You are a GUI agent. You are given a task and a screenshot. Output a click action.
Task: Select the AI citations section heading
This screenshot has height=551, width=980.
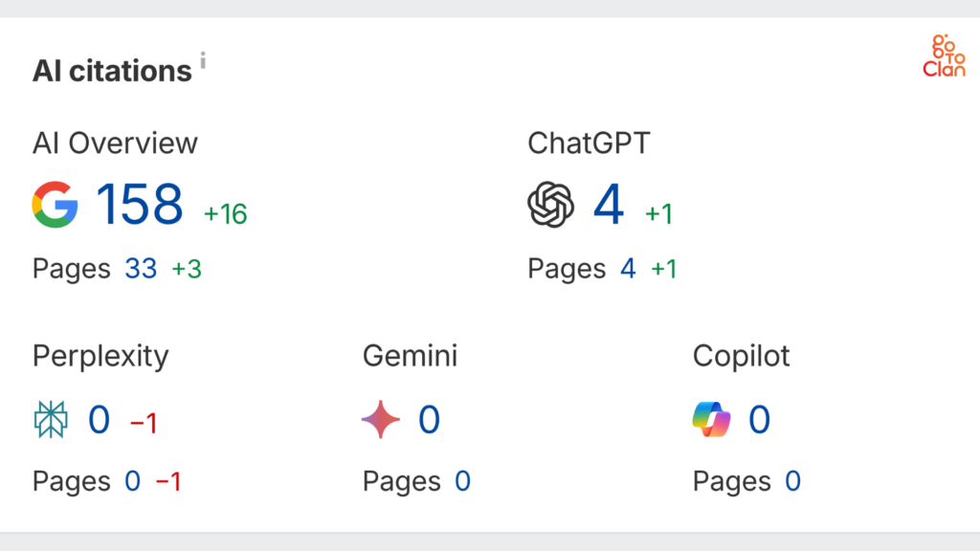pyautogui.click(x=112, y=70)
